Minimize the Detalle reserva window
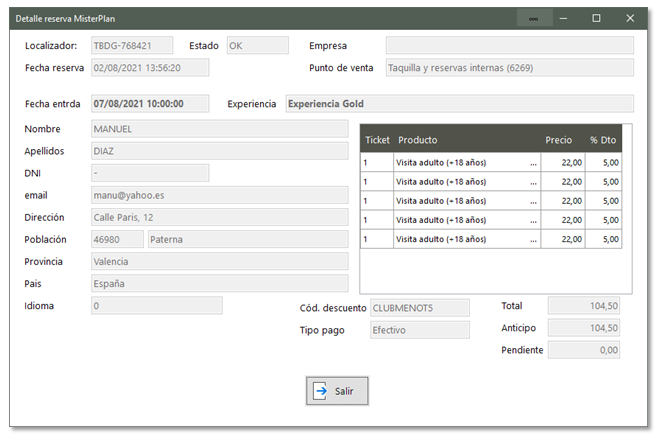660x442 pixels. 563,19
